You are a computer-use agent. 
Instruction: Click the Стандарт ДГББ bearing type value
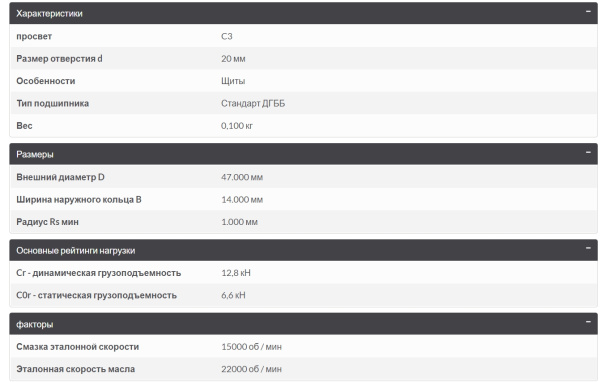click(x=253, y=103)
